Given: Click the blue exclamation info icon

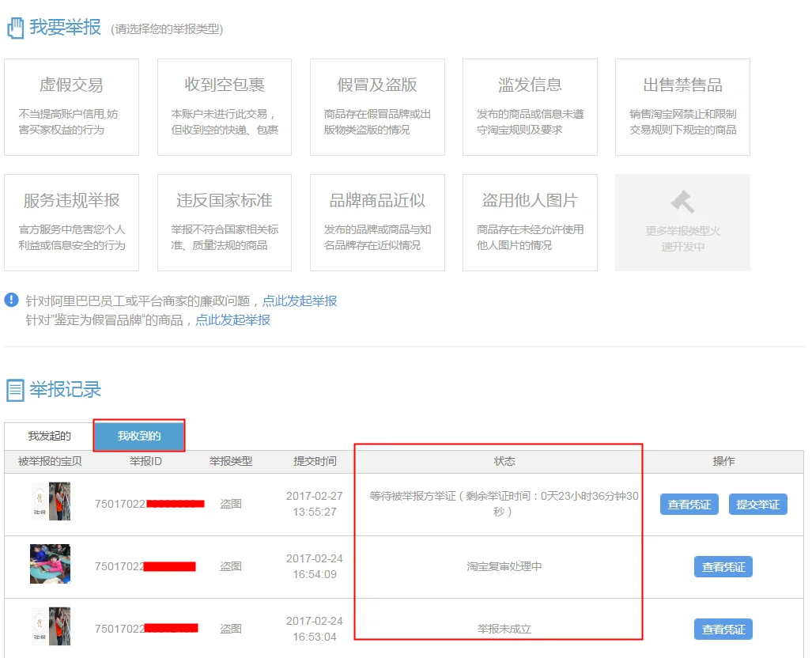Looking at the screenshot, I should (11, 300).
